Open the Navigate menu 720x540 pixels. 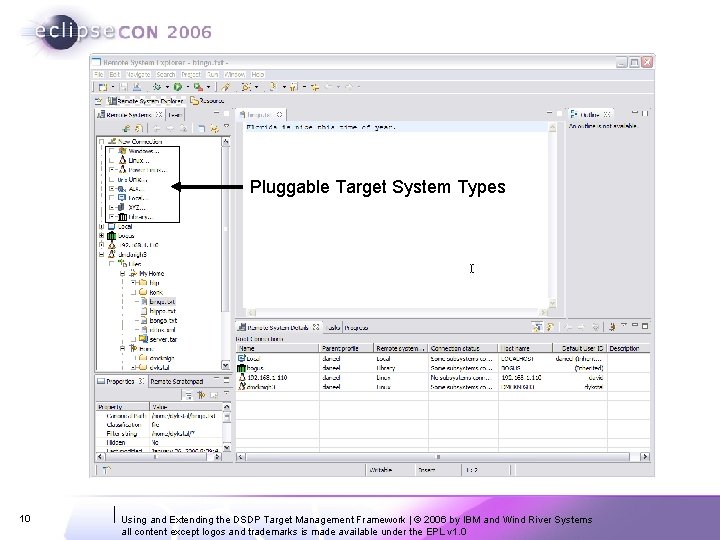point(138,74)
